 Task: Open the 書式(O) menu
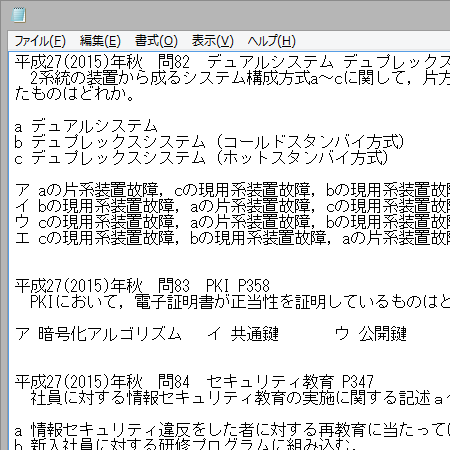pos(156,41)
